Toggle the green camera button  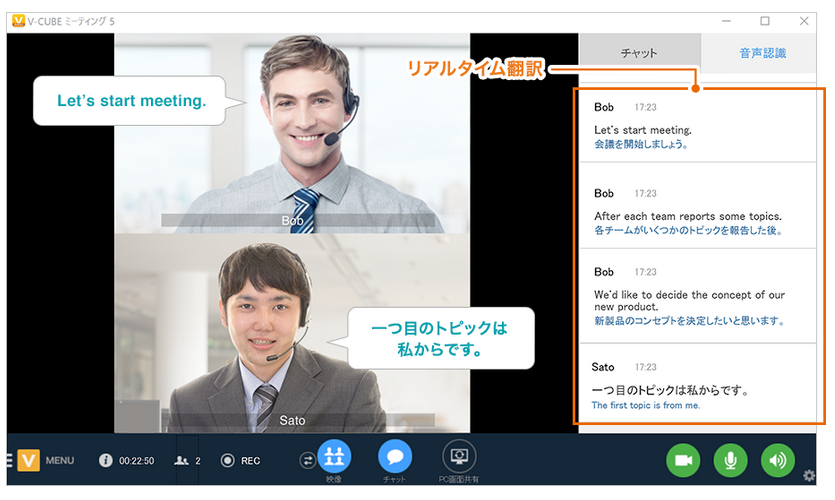[684, 460]
